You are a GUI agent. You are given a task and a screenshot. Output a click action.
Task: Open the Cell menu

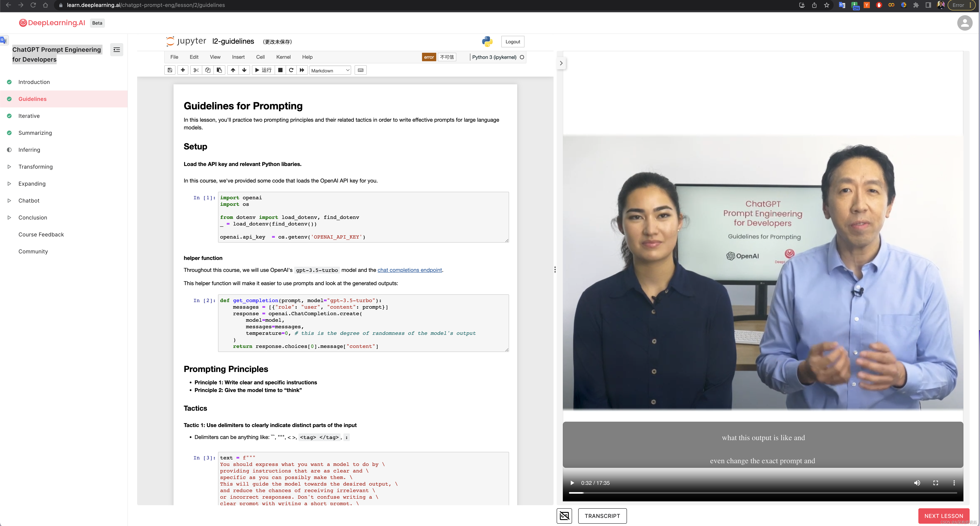(x=260, y=57)
